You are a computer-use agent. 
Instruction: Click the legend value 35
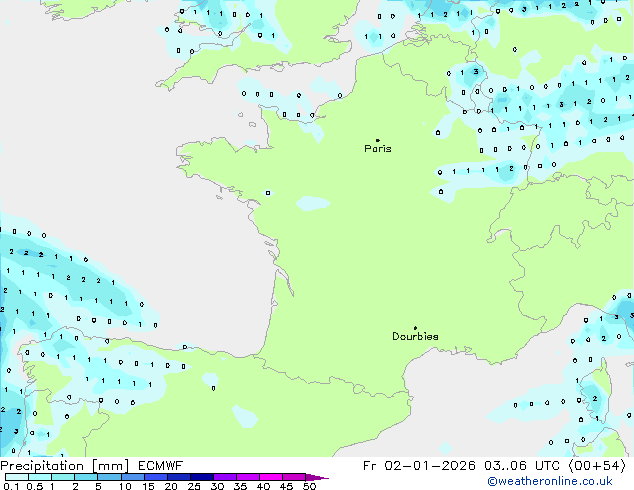pos(240,486)
